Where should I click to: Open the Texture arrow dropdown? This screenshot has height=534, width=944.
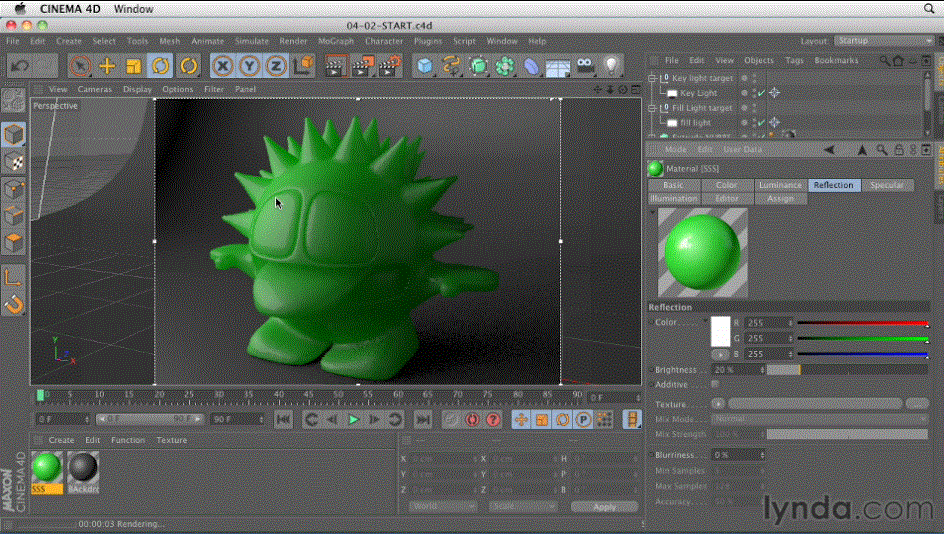718,404
